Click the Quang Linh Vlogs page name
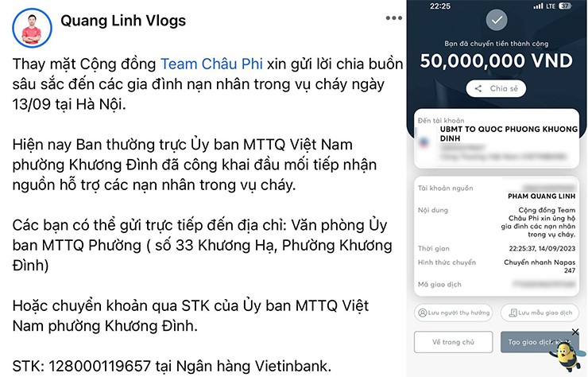This screenshot has width=588, height=377. [x=123, y=21]
